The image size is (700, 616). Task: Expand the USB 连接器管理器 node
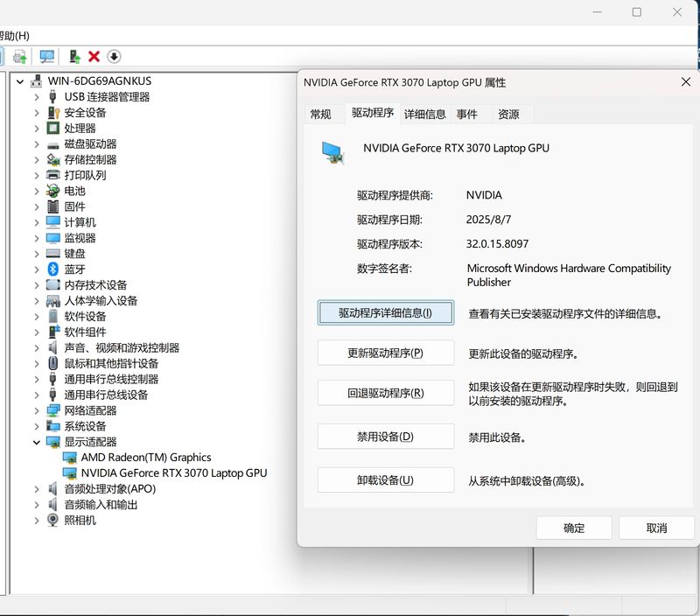coord(37,97)
